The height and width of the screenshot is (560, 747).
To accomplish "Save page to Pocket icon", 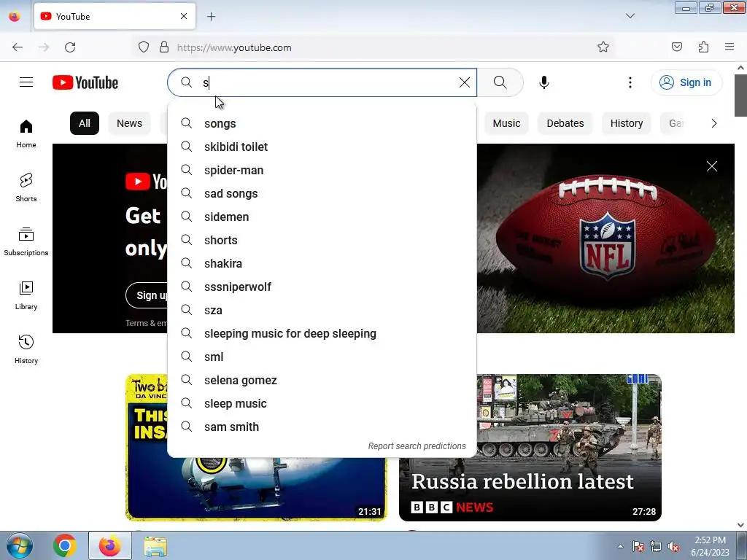I will point(676,47).
